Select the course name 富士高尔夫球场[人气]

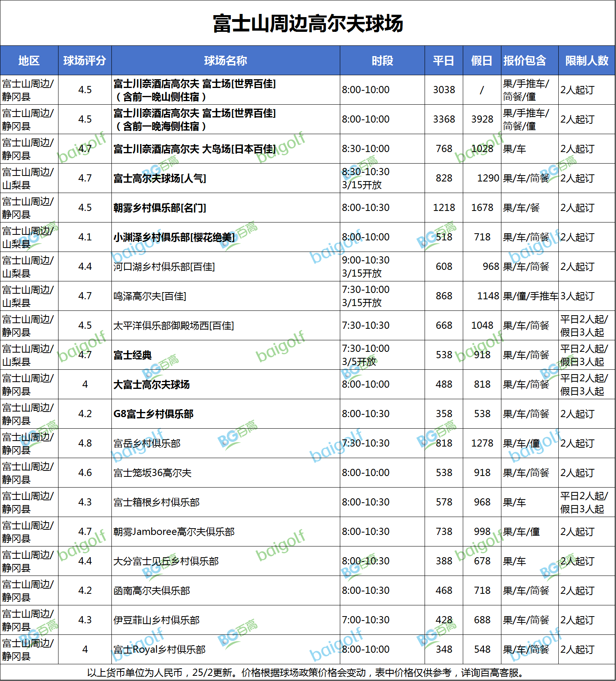tap(160, 178)
